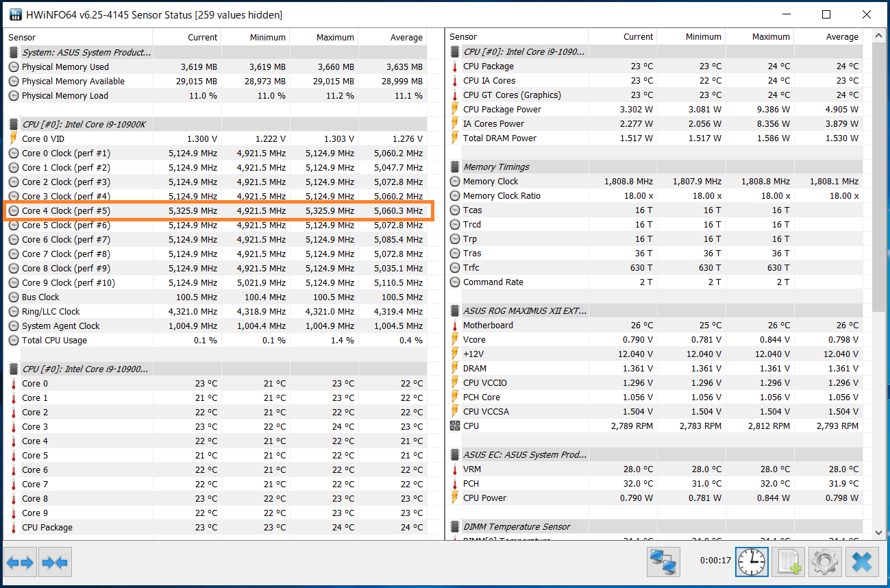Click the icon beside Physical Memory Used
Screen dimensions: 890x588
pos(14,67)
